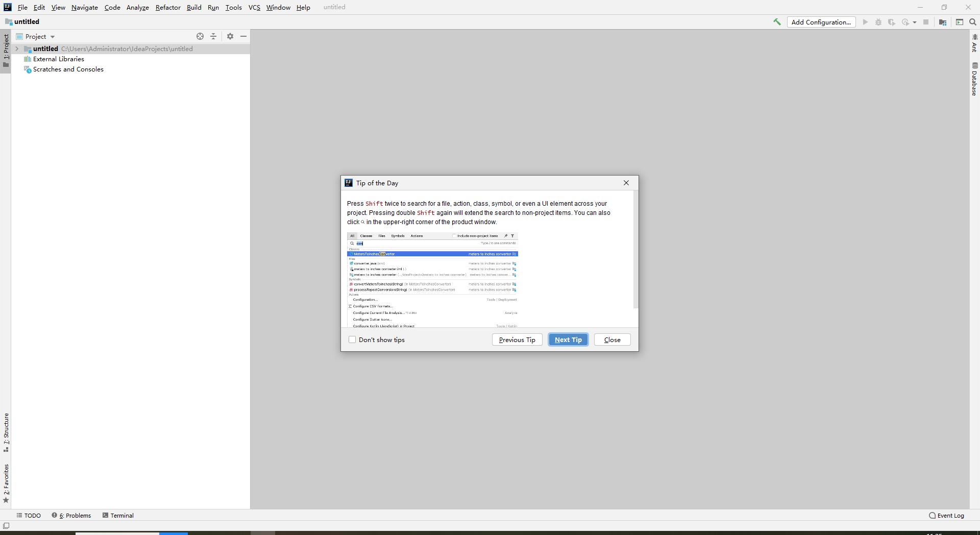Click the Debug bug icon in toolbar
This screenshot has width=980, height=535.
coord(878,22)
